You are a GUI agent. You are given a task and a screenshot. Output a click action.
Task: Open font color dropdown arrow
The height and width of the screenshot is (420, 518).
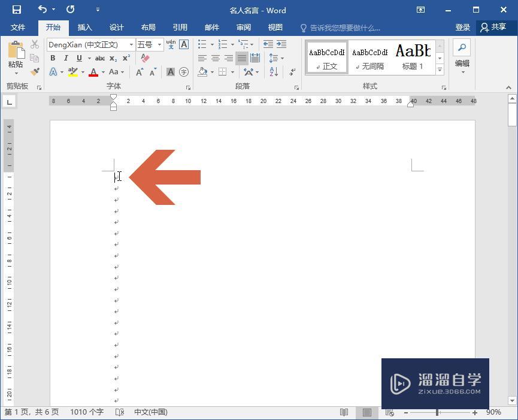click(x=103, y=72)
